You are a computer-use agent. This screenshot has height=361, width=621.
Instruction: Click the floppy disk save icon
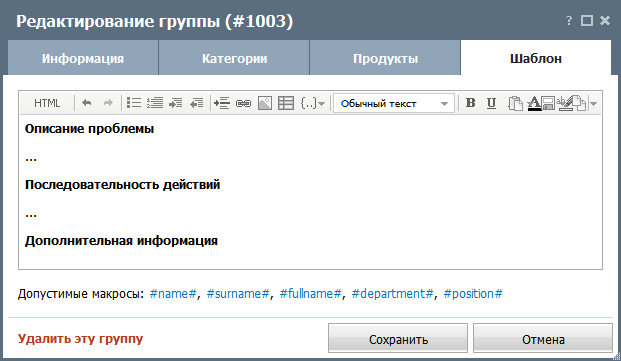[548, 103]
